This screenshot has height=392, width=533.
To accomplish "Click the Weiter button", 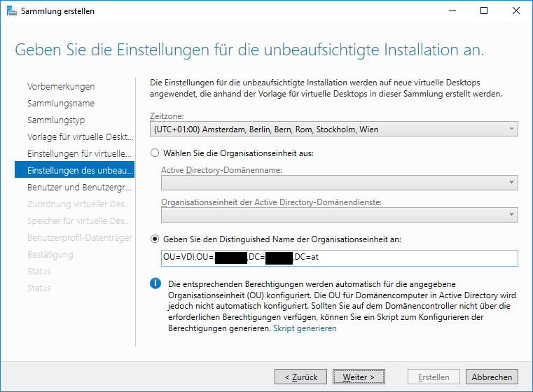I will pyautogui.click(x=359, y=377).
